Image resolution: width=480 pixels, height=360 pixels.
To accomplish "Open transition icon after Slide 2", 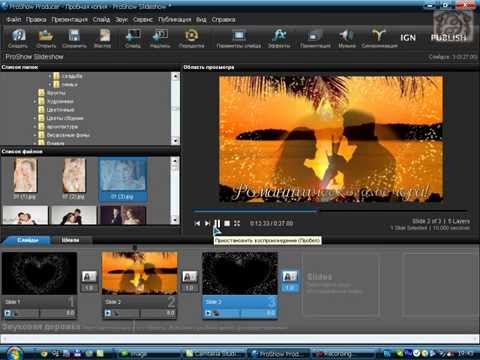I will click(189, 276).
